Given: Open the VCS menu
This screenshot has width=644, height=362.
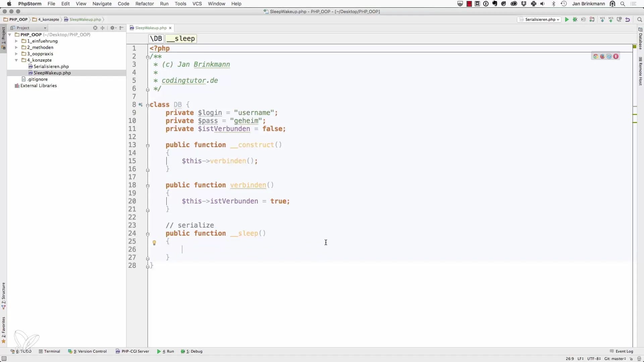Looking at the screenshot, I should (x=197, y=4).
